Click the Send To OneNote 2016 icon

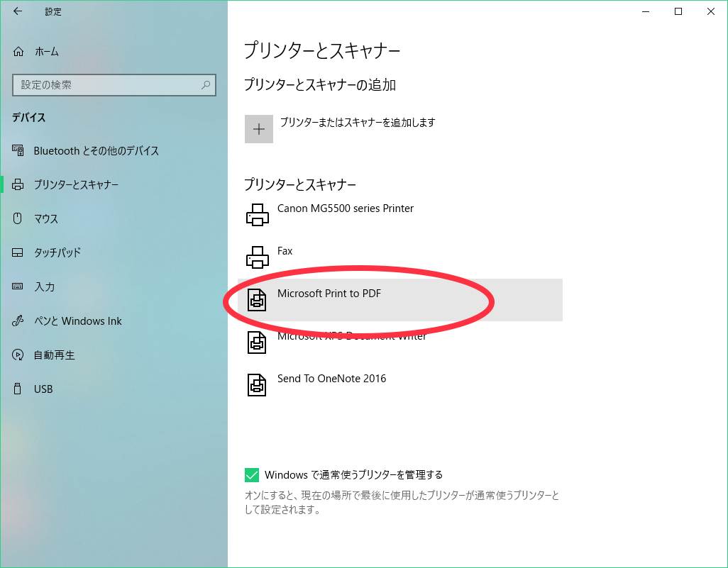[257, 385]
